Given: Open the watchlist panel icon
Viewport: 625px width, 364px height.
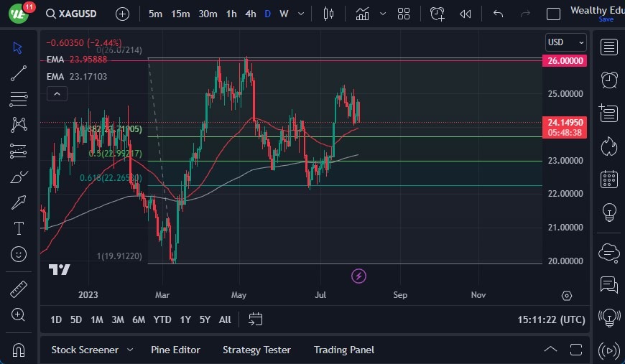Looking at the screenshot, I should tap(609, 47).
